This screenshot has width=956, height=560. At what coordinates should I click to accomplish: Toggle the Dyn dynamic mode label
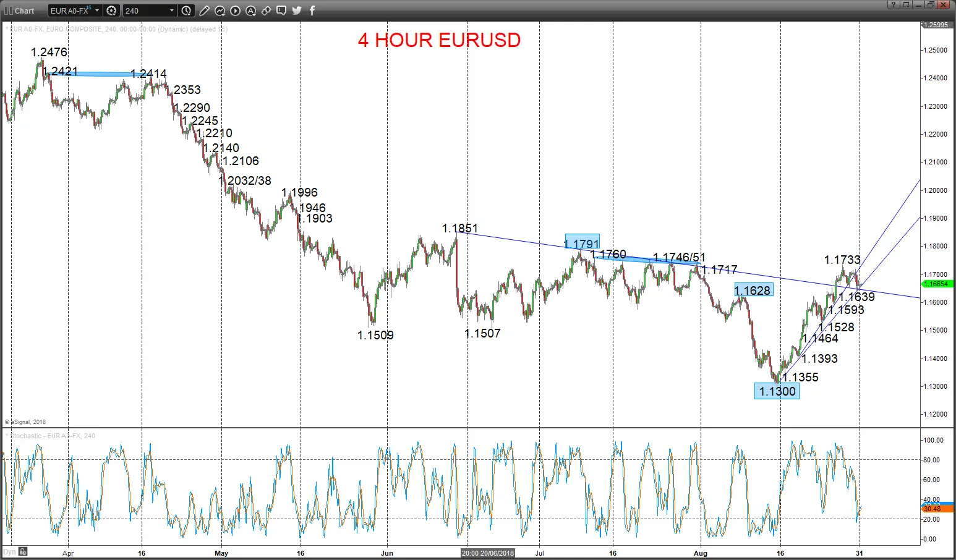pos(9,552)
